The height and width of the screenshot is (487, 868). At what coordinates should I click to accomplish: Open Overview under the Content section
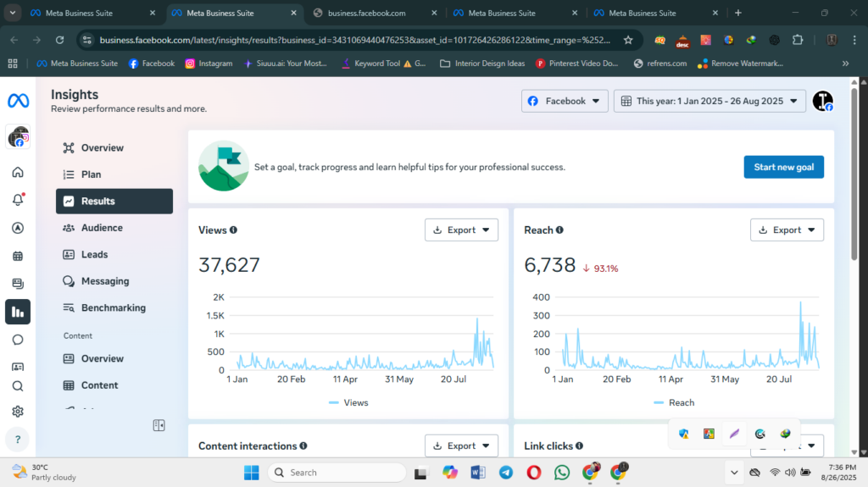click(114, 358)
